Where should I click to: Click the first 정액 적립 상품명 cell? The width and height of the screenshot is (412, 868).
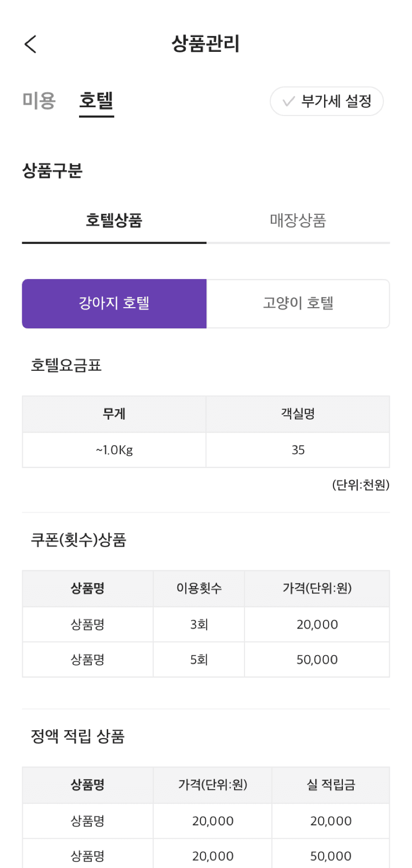[x=87, y=821]
